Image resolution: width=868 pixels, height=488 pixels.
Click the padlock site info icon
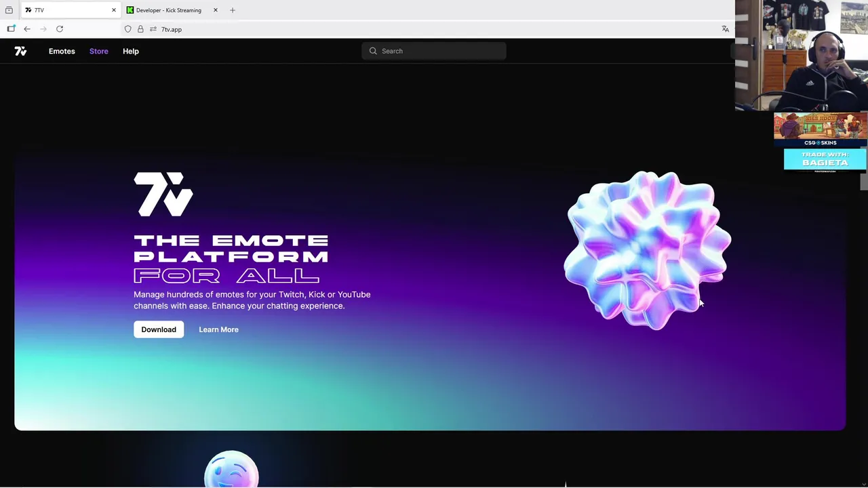(140, 29)
